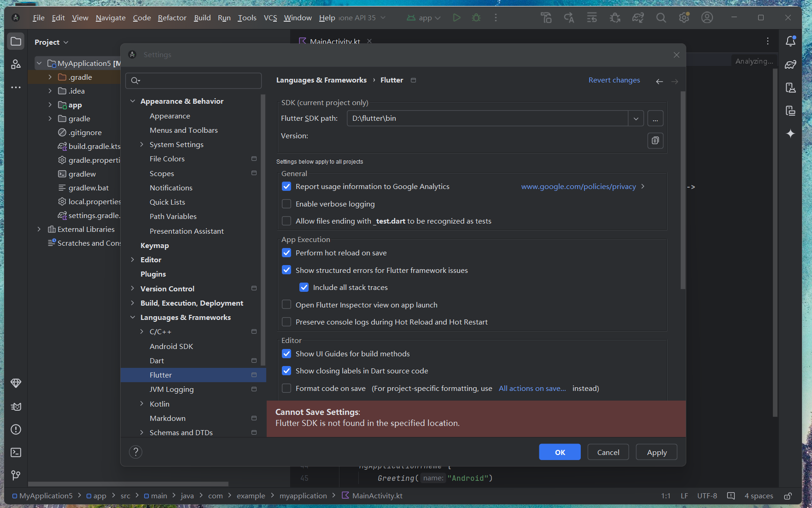Open the All actions on save link
The height and width of the screenshot is (508, 812).
tap(532, 388)
